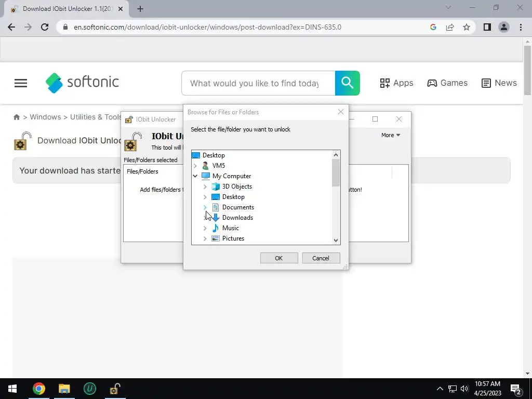Click the My Computer monitor icon
The image size is (532, 399).
click(206, 176)
